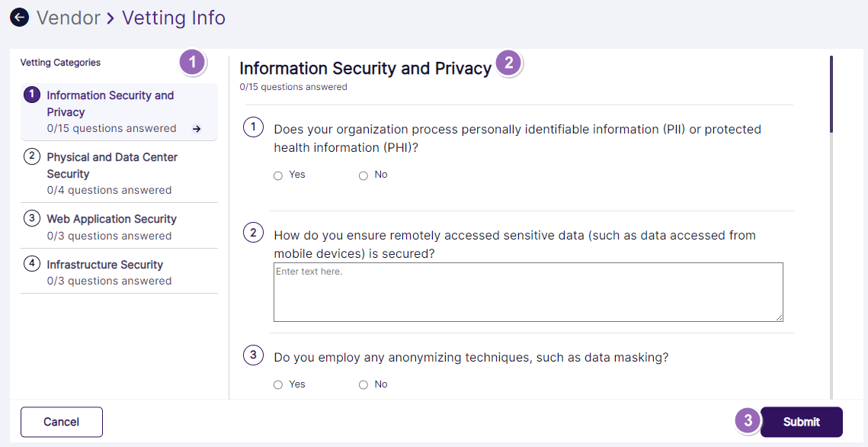Click the numbered badge 4 beside Infrastructure Security
Image resolution: width=868 pixels, height=447 pixels.
(x=31, y=264)
